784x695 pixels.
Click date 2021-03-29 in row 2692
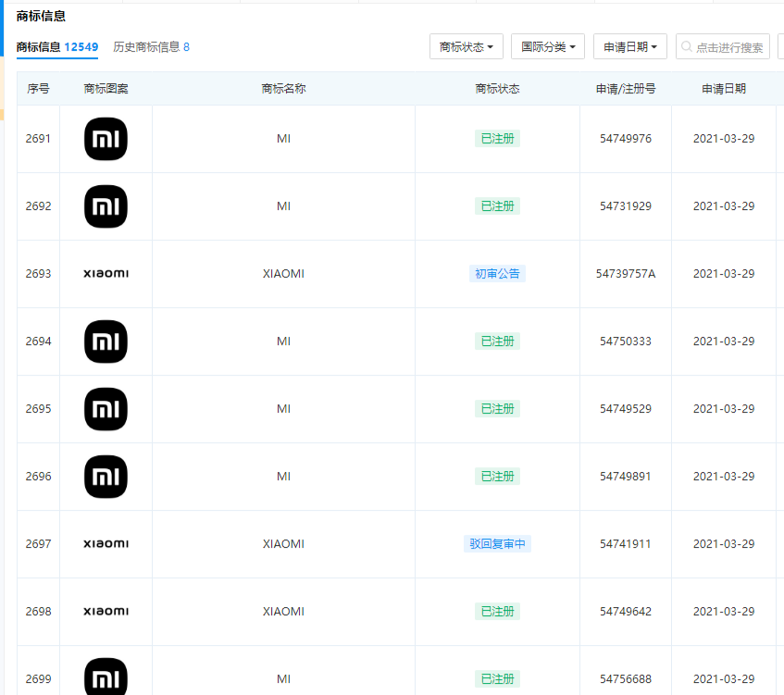pyautogui.click(x=724, y=206)
